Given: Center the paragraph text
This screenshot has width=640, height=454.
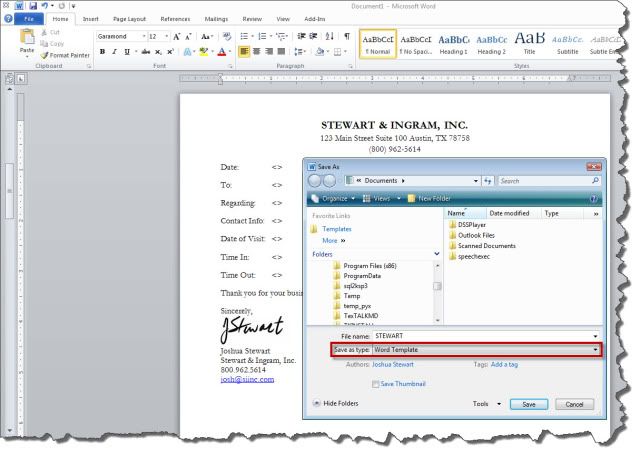Looking at the screenshot, I should pyautogui.click(x=257, y=51).
